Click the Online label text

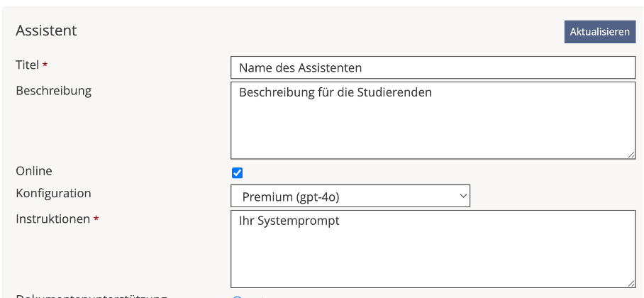click(34, 171)
